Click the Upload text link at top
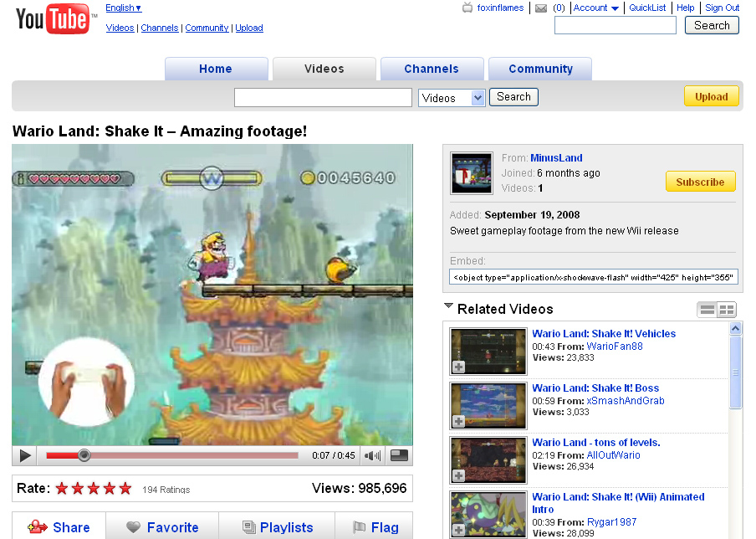Screen dimensions: 756x539 click(249, 28)
